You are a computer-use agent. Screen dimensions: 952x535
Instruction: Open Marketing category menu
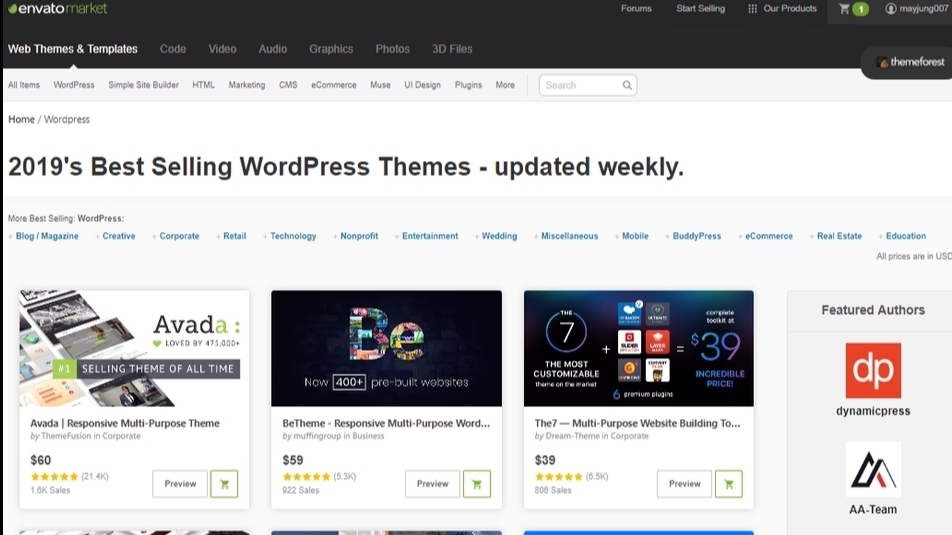(246, 85)
